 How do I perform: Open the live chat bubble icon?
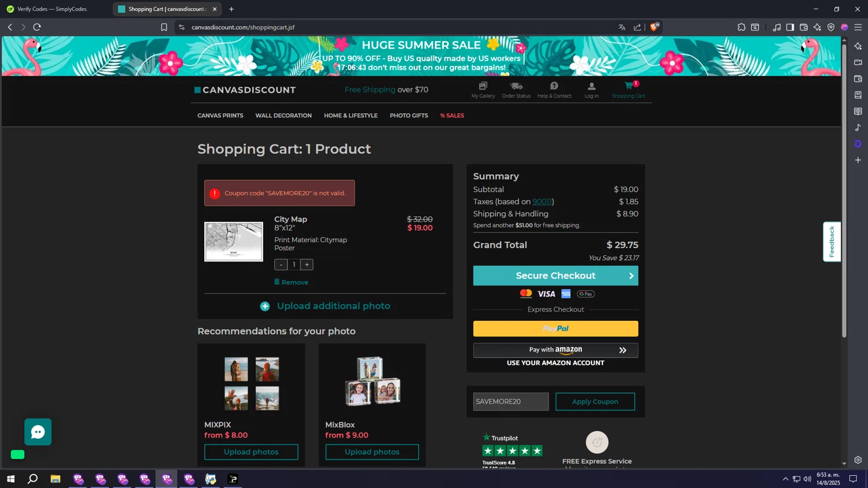(38, 432)
